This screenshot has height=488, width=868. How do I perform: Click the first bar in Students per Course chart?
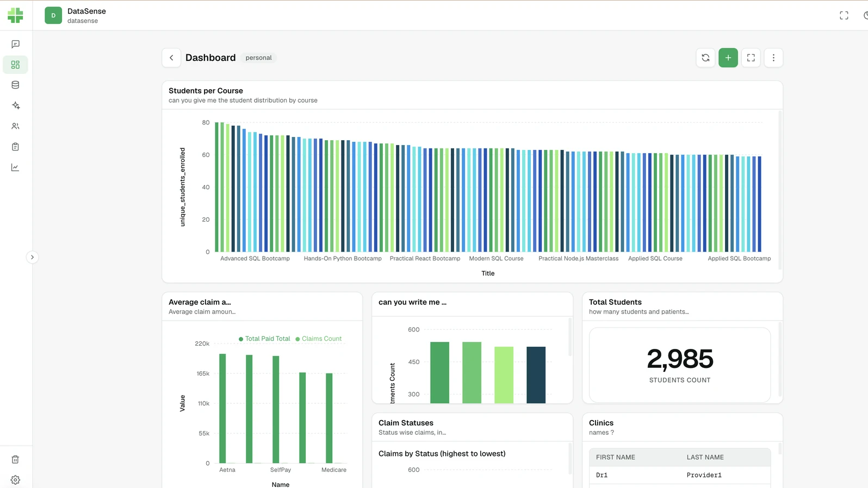(216, 187)
